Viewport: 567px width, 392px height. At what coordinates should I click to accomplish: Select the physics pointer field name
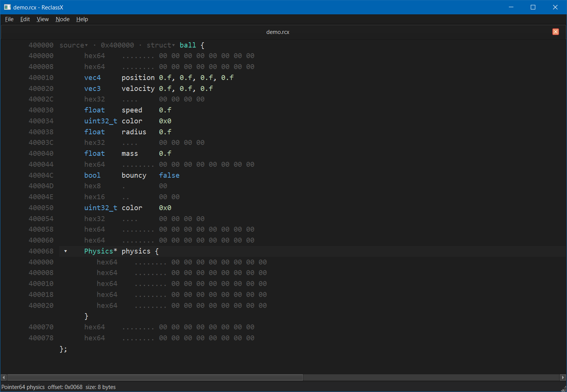tap(136, 251)
